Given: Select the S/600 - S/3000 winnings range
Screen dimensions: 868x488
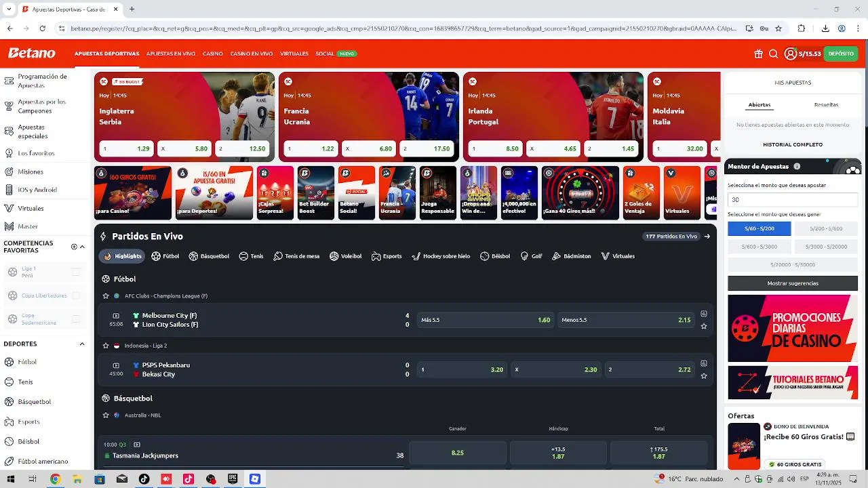Looking at the screenshot, I should coord(759,247).
